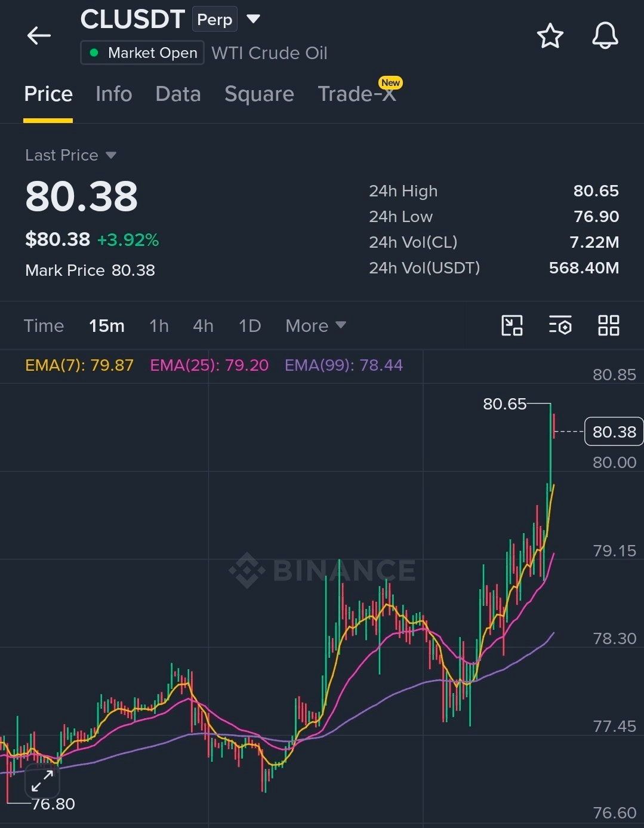
Task: Tap the 77.45 price axis label
Action: (x=614, y=726)
